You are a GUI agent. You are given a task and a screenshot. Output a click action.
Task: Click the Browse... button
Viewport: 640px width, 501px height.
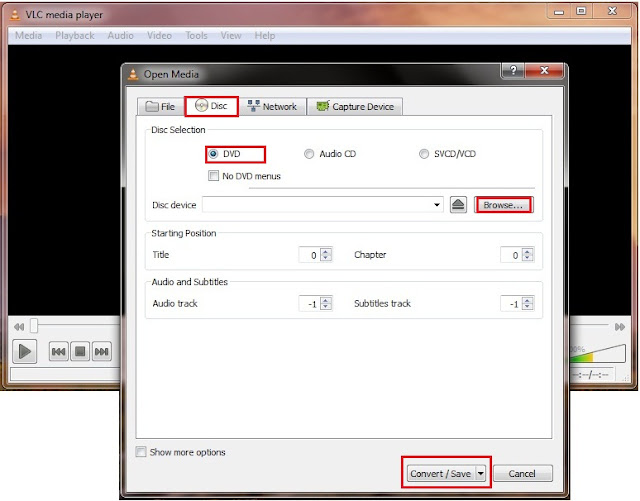click(503, 205)
